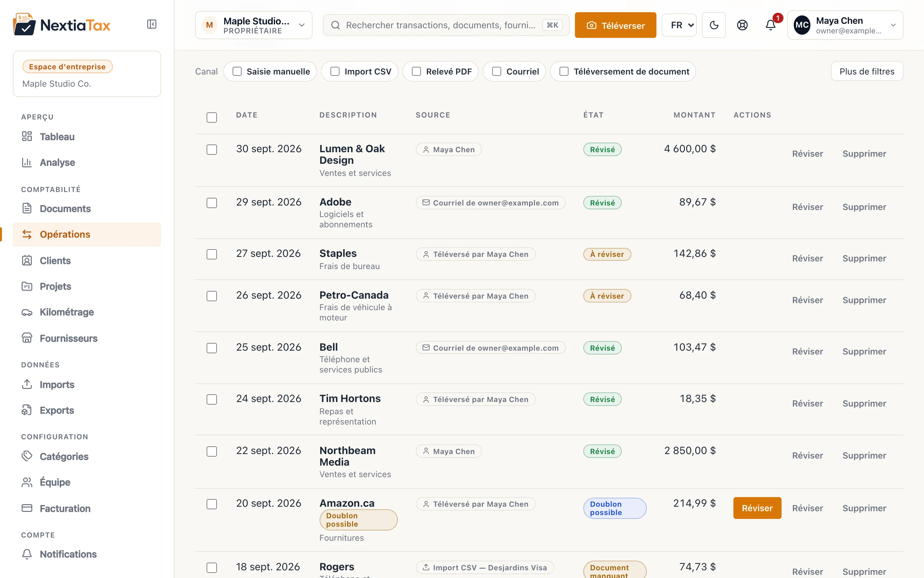This screenshot has height=578, width=924.
Task: Click Northbeam Media description
Action: 347,456
